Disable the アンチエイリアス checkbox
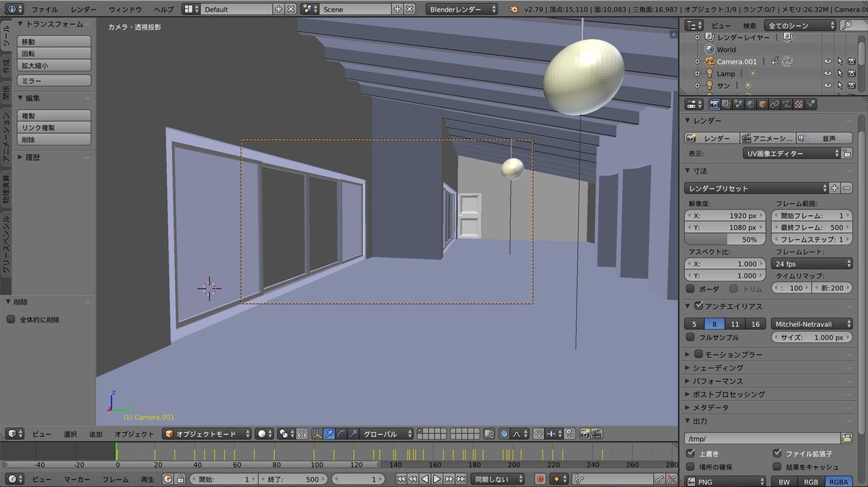Image resolution: width=868 pixels, height=487 pixels. pos(699,306)
